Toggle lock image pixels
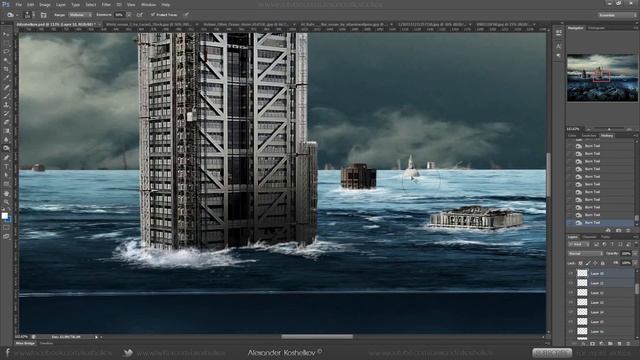Viewport: 640px width, 360px height. tap(588, 263)
